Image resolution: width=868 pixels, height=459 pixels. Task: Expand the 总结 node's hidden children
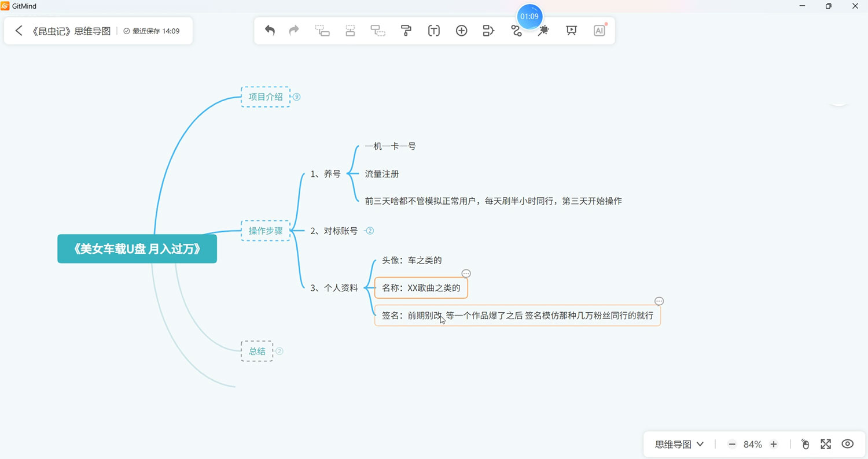click(x=279, y=351)
